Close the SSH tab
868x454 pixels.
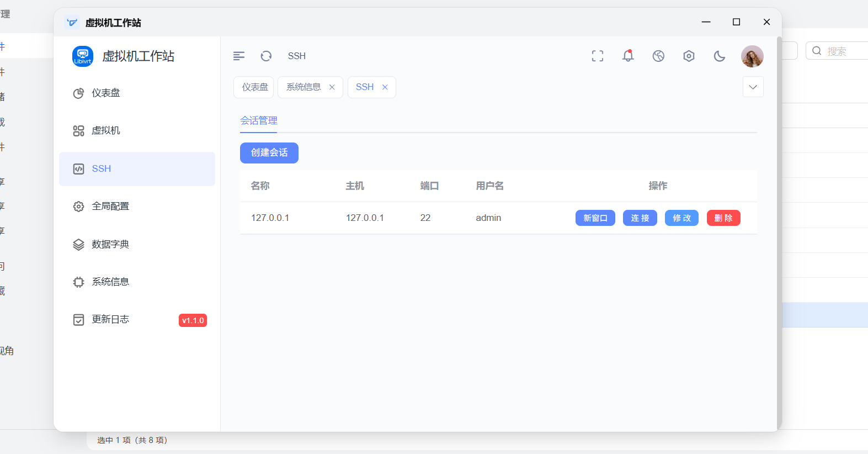pos(385,87)
